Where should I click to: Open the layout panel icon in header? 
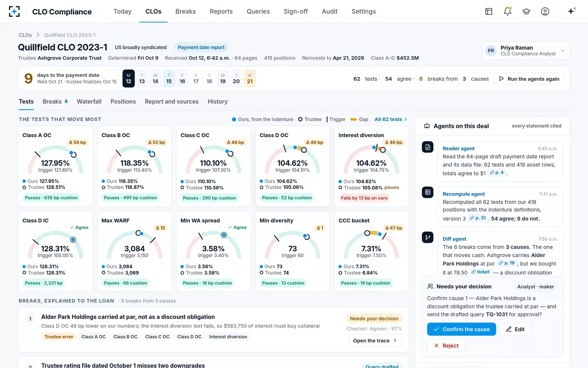pos(489,11)
